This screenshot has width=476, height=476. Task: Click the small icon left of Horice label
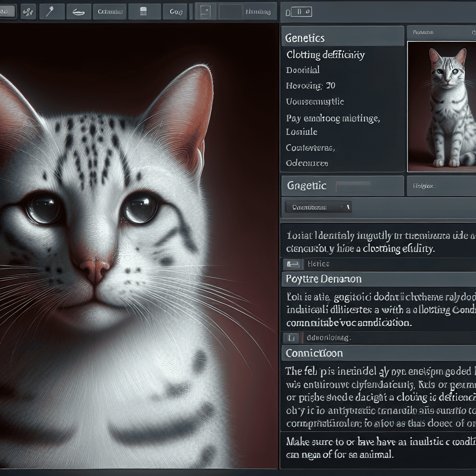coord(293,264)
